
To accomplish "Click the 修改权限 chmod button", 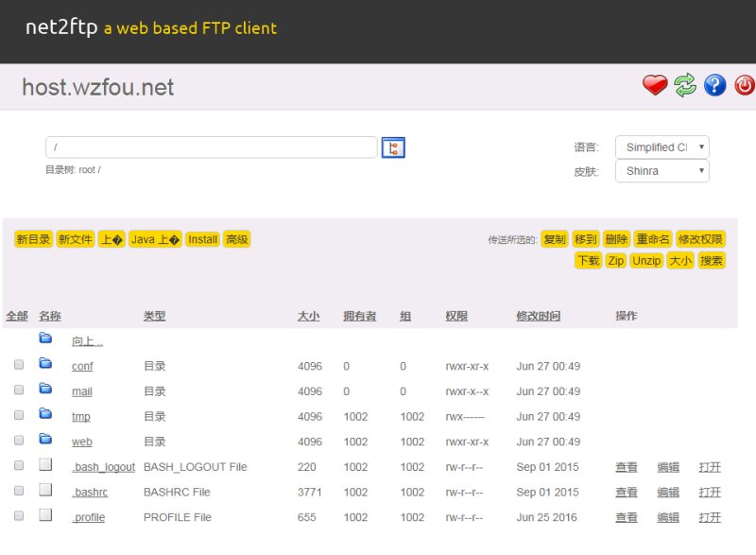I will pos(700,239).
